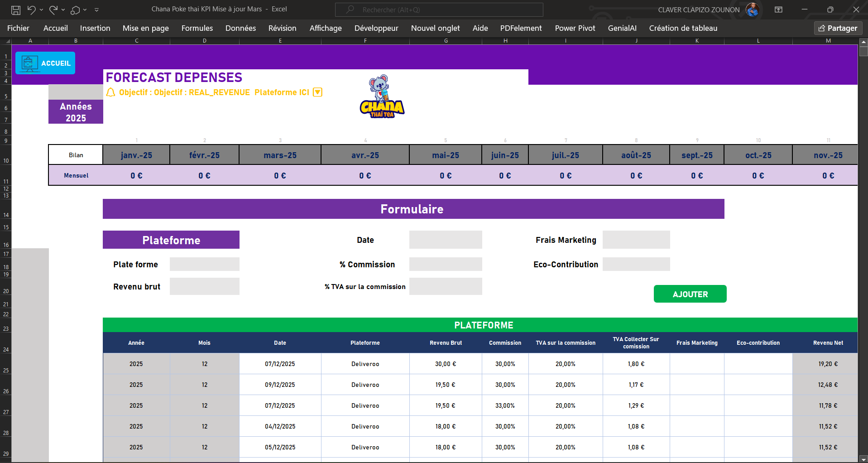
Task: Click the Redo arrow icon
Action: coord(53,10)
